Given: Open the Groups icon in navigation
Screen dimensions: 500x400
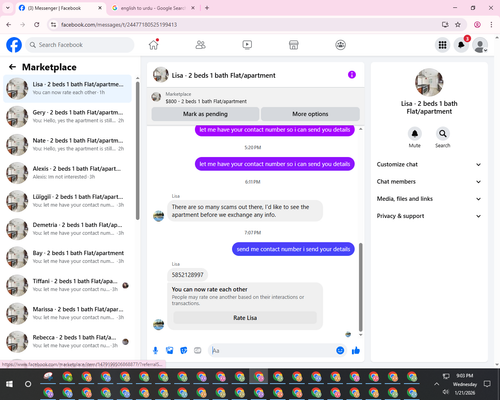Looking at the screenshot, I should pos(340,45).
